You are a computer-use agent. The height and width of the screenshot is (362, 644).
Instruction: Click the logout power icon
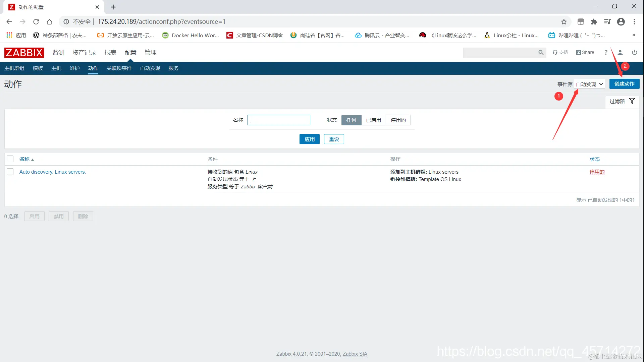coord(634,53)
